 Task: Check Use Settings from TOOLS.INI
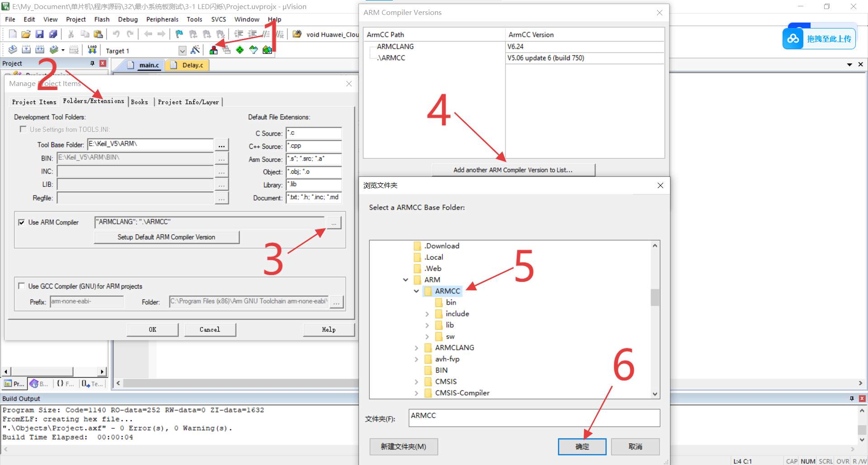[23, 129]
